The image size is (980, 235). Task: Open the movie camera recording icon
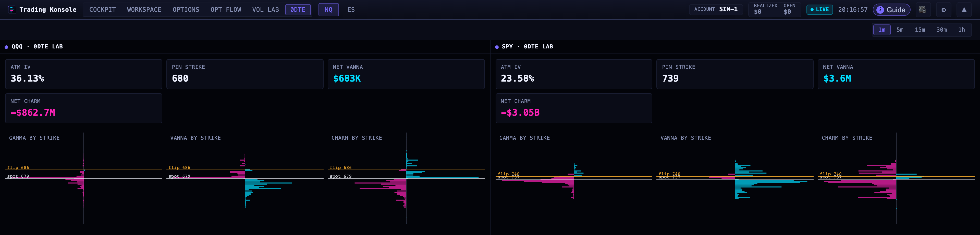[x=922, y=9]
